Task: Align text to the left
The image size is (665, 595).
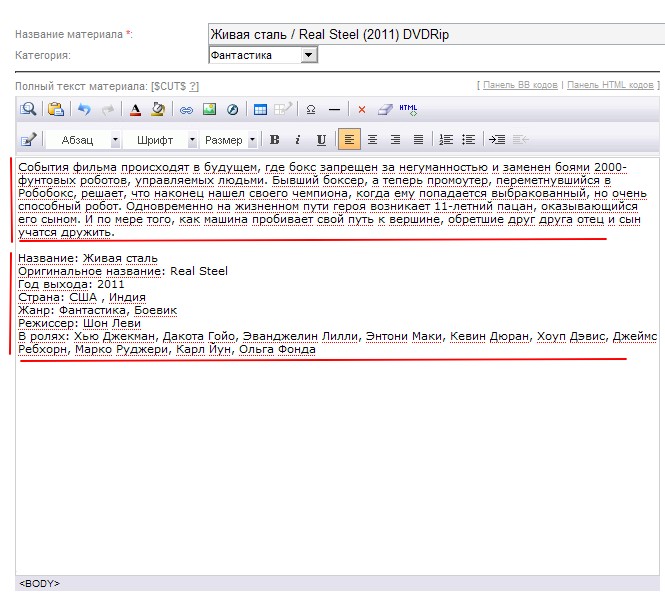Action: 349,139
